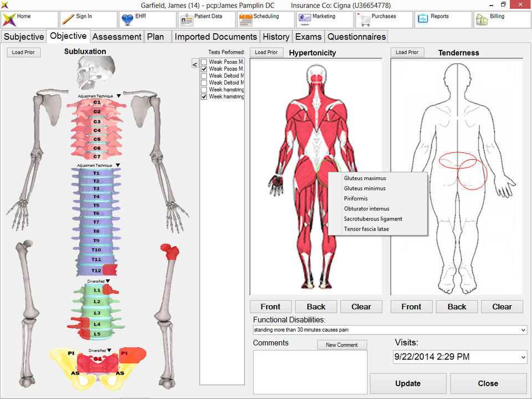The width and height of the screenshot is (532, 399).
Task: Click the app logo in title bar
Action: 5,5
